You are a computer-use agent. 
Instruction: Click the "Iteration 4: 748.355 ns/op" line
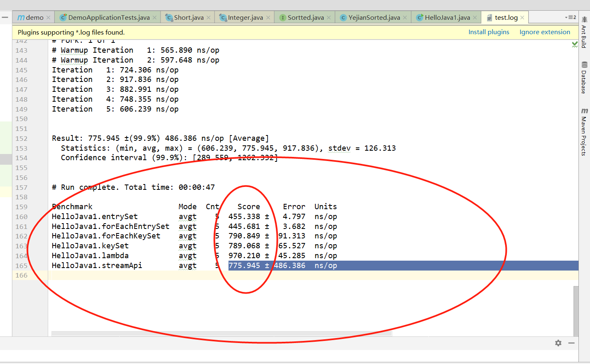pyautogui.click(x=115, y=99)
